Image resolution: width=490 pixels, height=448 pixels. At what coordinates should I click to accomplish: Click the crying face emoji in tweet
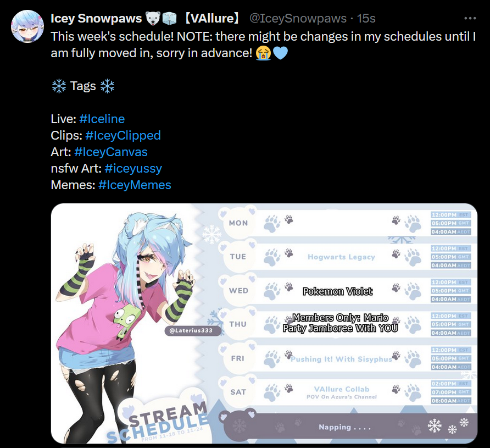(263, 53)
